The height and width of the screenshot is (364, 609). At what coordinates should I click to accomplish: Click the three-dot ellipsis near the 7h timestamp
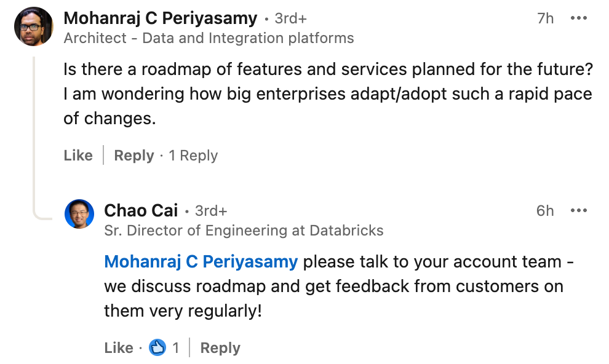[579, 18]
